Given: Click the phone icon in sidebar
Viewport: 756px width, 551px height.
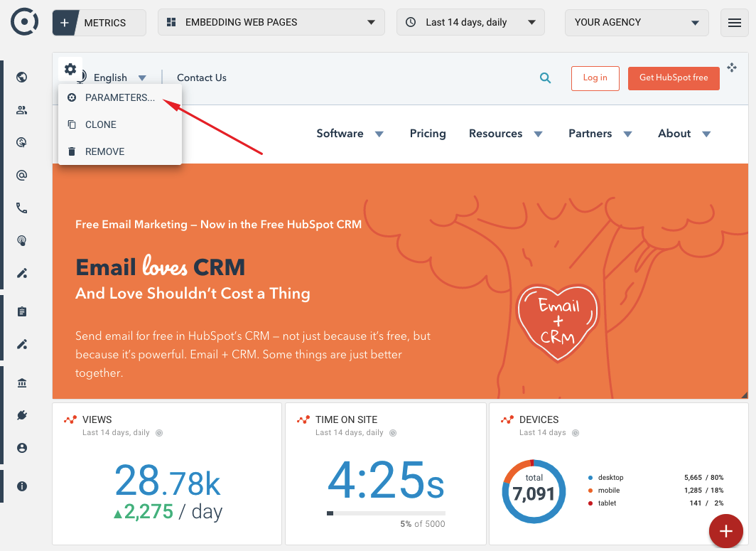Looking at the screenshot, I should [x=22, y=208].
